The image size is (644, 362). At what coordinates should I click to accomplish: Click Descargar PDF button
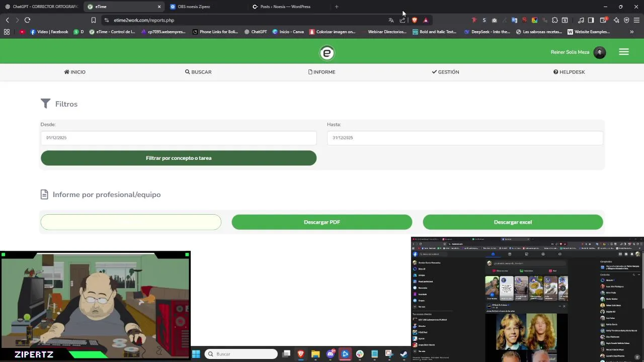coord(322,222)
